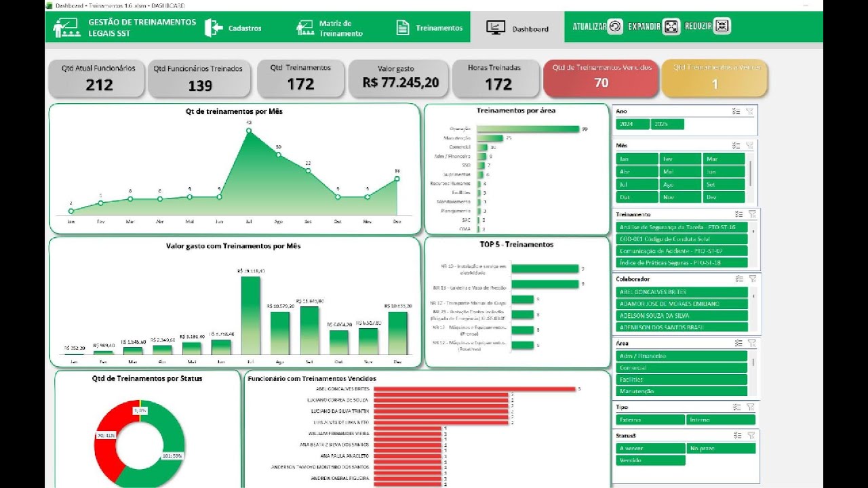The image size is (868, 488).
Task: Click the Operação bar in area chart
Action: 528,129
